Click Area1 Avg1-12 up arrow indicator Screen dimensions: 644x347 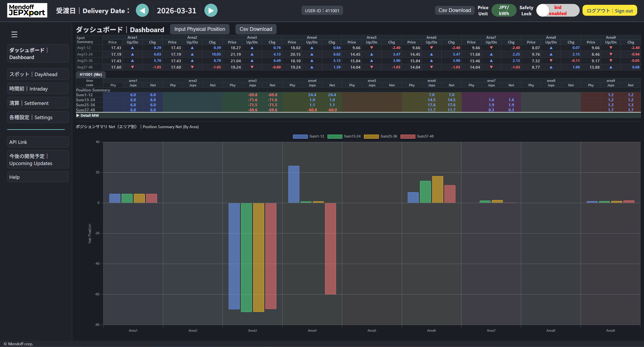[x=132, y=48]
